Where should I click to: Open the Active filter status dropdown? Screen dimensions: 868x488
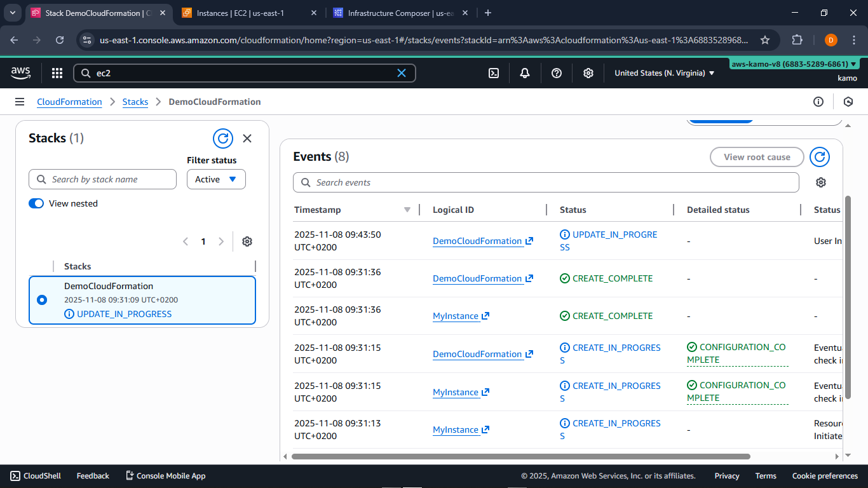(216, 179)
